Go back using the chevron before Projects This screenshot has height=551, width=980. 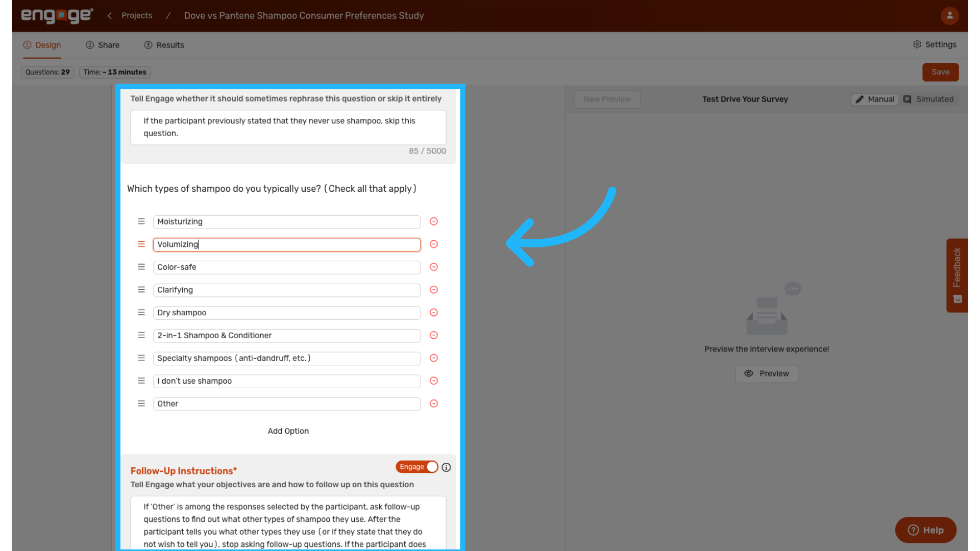coord(110,16)
